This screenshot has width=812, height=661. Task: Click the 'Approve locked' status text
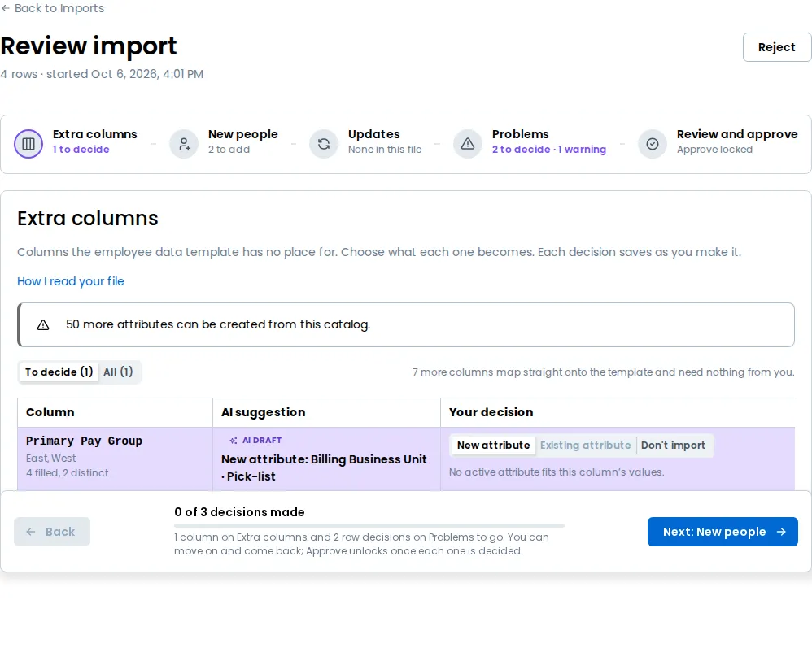point(714,149)
